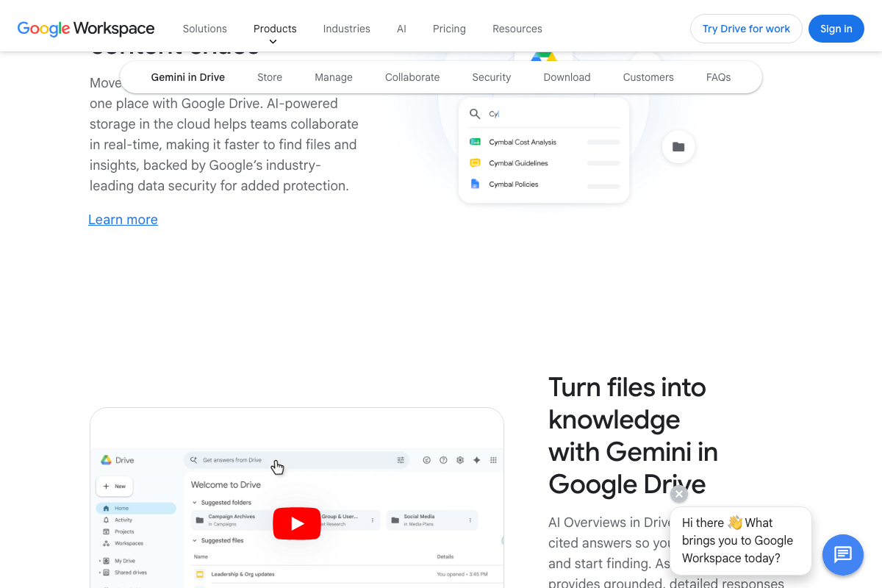Viewport: 882px width, 588px height.
Task: Click the settings gear icon in the Drive preview
Action: (460, 460)
